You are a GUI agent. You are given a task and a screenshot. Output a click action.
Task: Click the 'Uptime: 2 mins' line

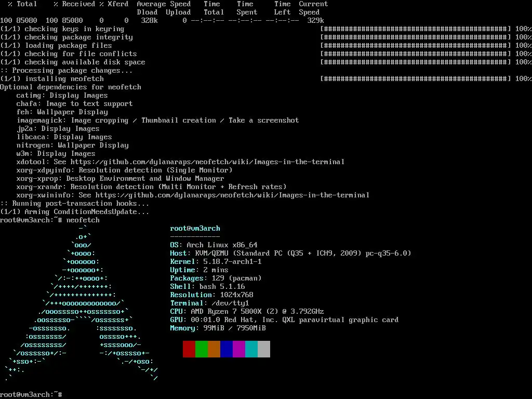click(x=199, y=270)
